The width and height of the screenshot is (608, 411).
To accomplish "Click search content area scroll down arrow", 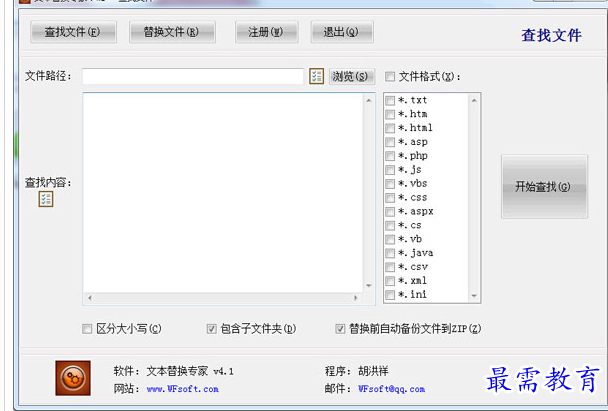I will [x=369, y=286].
